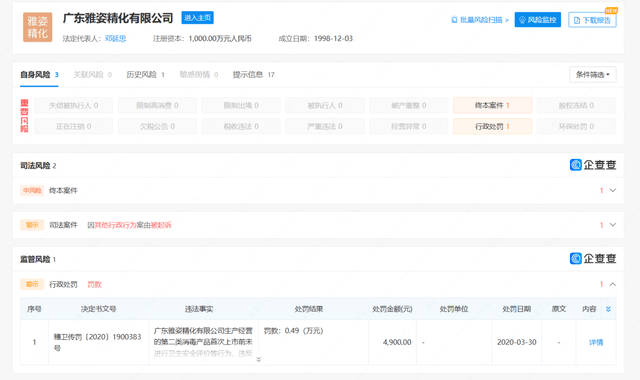Viewport: 640px width, 380px height.
Task: Select 被执行人 0 filter tile
Action: [x=325, y=105]
